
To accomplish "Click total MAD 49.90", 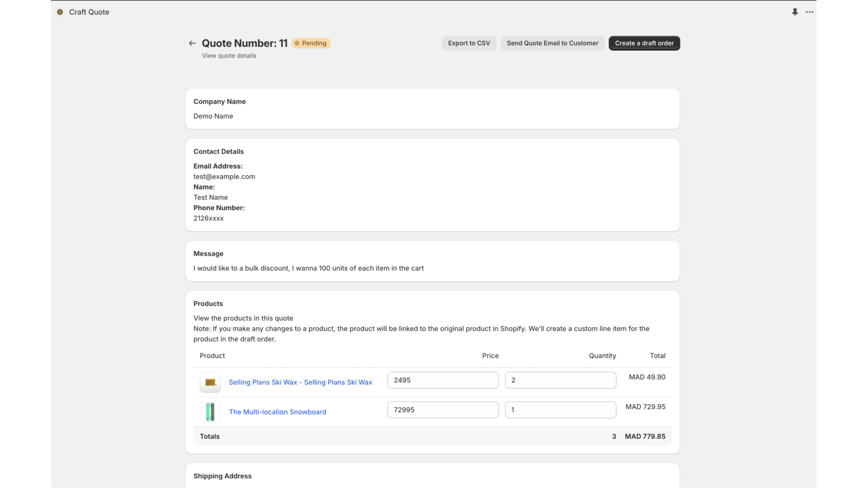I will tap(647, 377).
